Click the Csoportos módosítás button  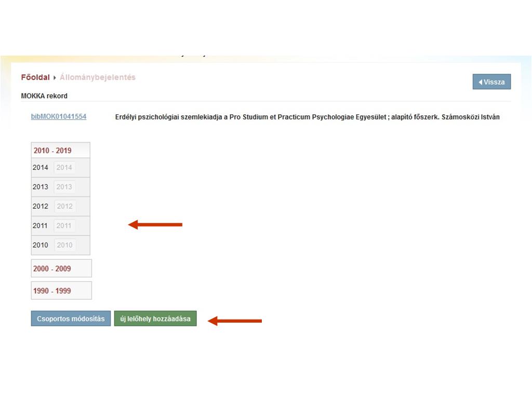(71, 319)
